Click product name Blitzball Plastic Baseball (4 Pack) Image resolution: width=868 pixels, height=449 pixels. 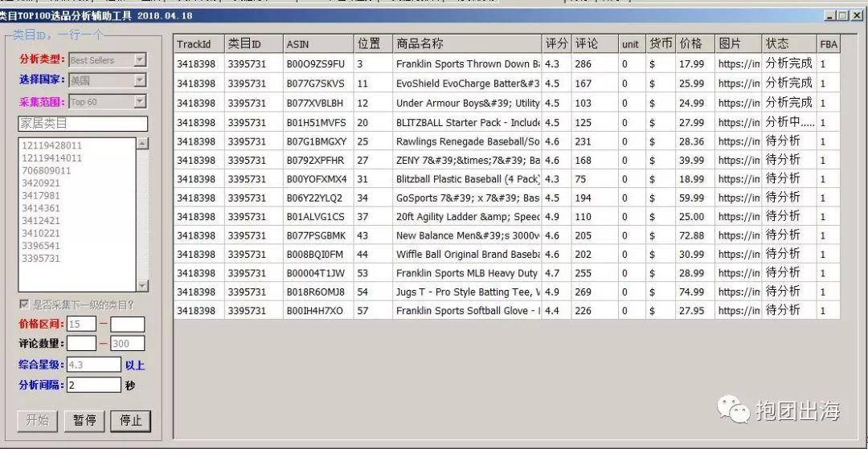coord(467,179)
